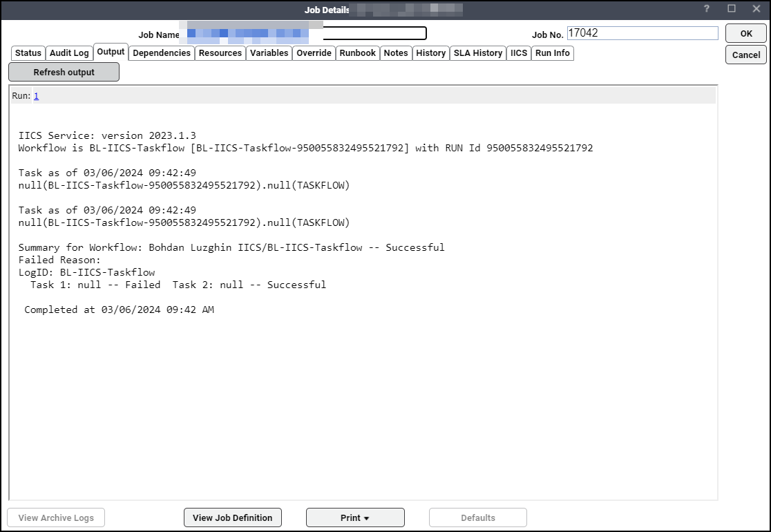
Task: Click the 'Failed Reason:' line
Action: tap(59, 260)
